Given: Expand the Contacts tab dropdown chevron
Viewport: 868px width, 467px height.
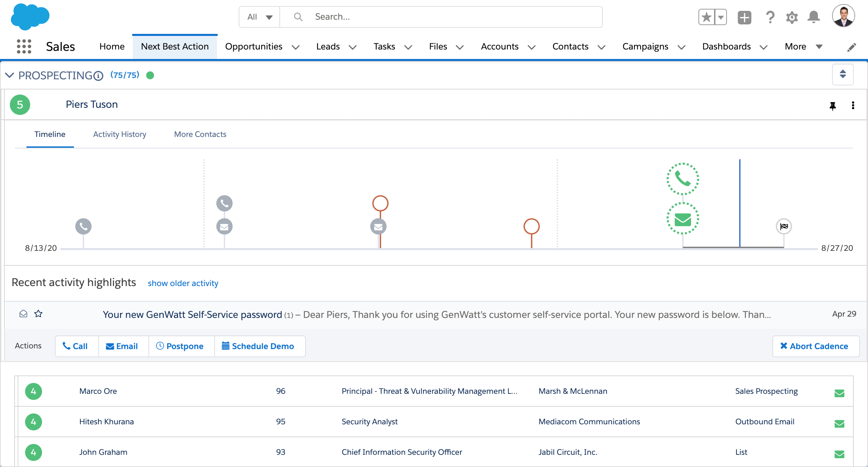Looking at the screenshot, I should coord(601,47).
